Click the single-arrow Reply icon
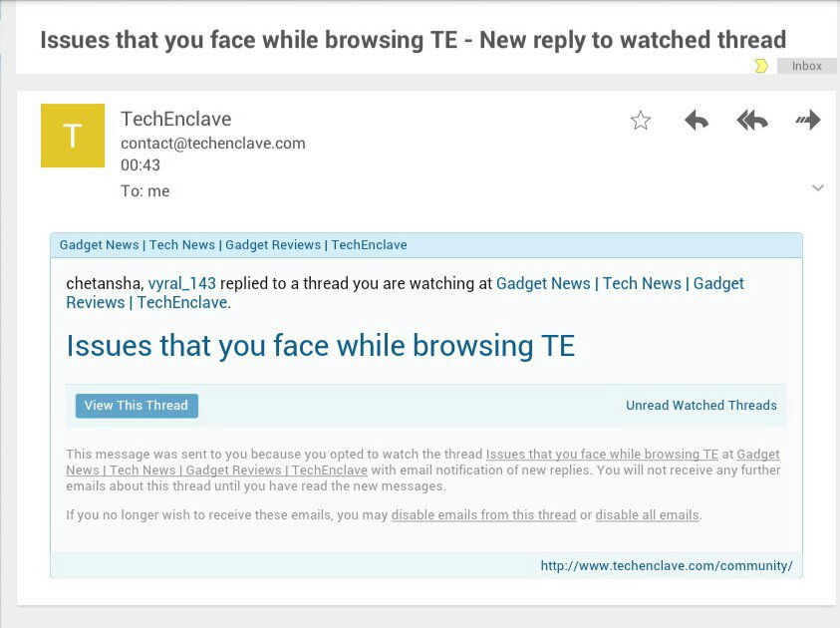The height and width of the screenshot is (628, 840). point(697,120)
